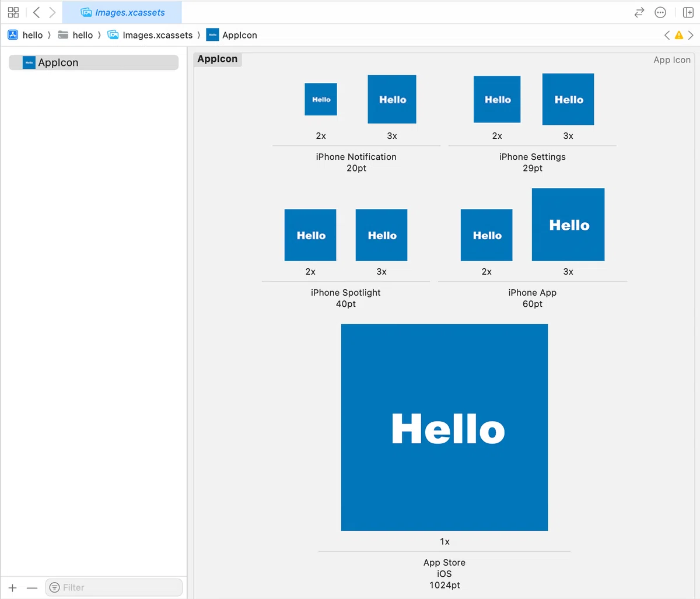Click the App Store iOS 1024pt label
The height and width of the screenshot is (599, 700).
(444, 574)
